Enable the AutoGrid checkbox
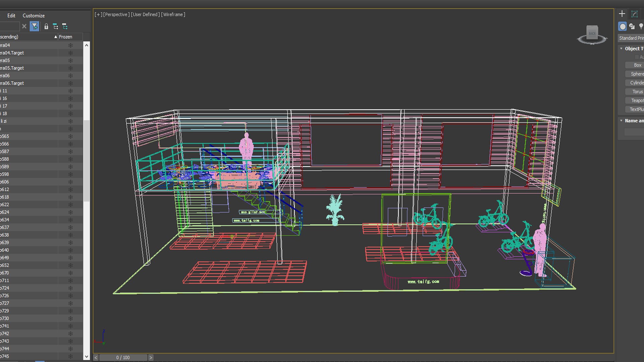The height and width of the screenshot is (362, 644). coord(637,57)
